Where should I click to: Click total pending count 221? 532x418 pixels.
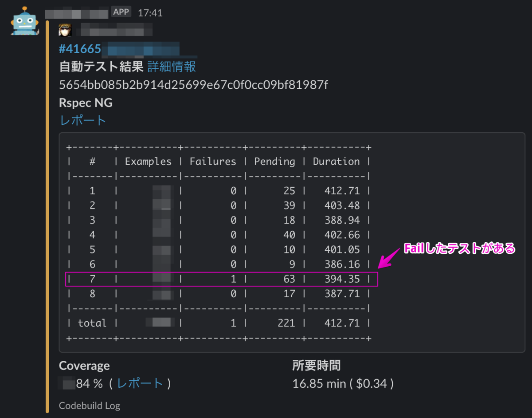(286, 323)
